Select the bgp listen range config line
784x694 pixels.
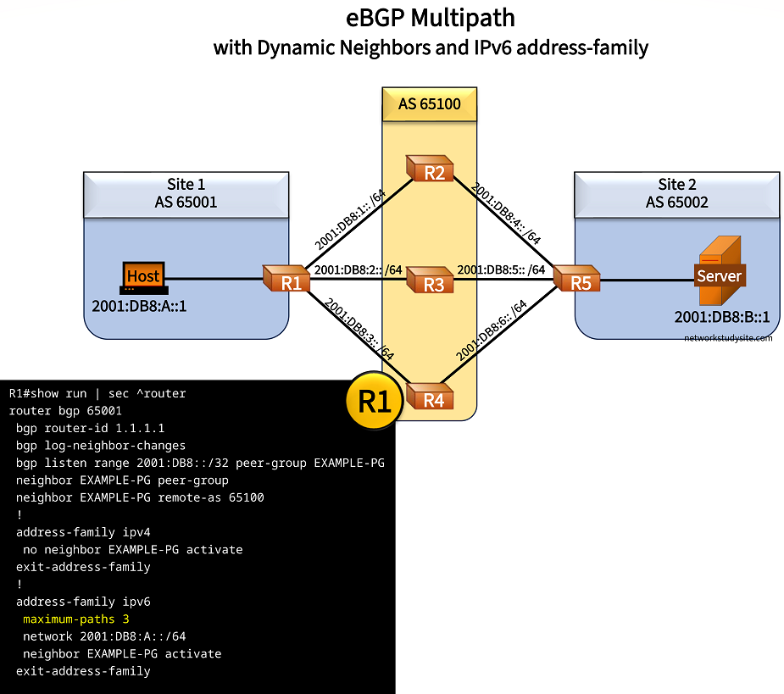(199, 463)
